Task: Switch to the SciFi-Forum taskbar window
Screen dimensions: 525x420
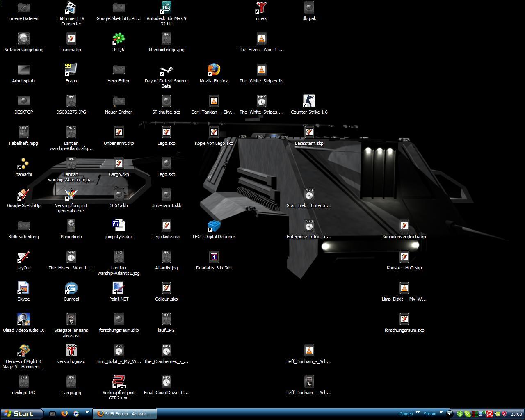Action: click(124, 414)
